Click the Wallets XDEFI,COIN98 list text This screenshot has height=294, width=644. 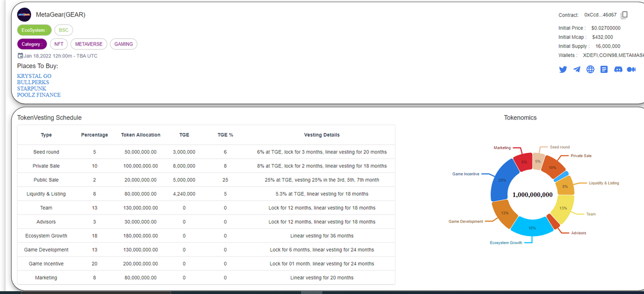(x=613, y=55)
